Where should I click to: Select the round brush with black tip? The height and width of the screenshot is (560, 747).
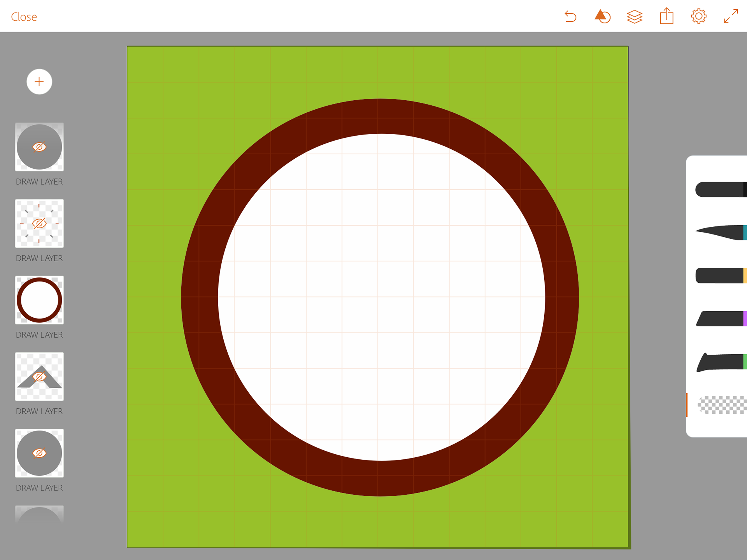(x=720, y=190)
